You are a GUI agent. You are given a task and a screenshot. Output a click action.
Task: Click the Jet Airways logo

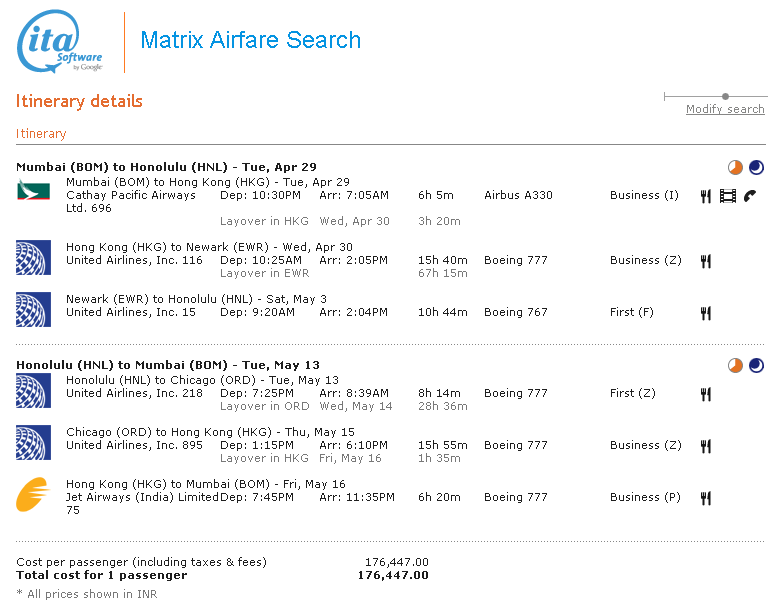pyautogui.click(x=33, y=494)
